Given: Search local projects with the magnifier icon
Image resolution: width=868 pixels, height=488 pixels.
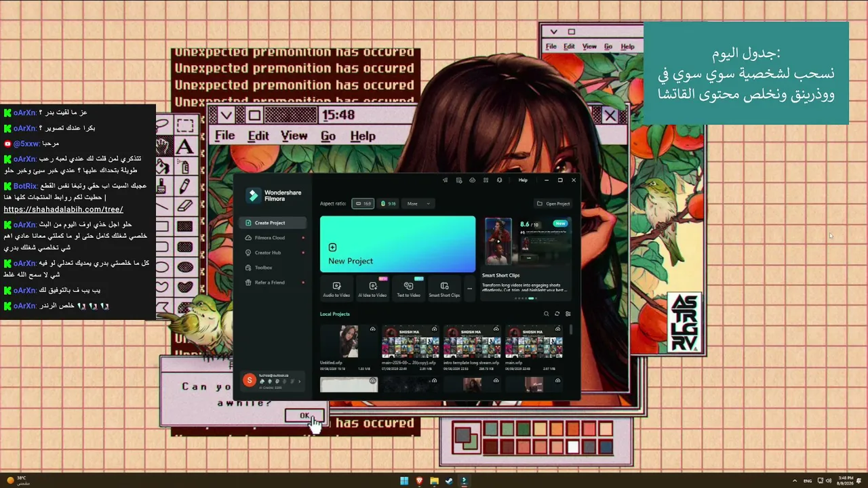Looking at the screenshot, I should click(x=546, y=314).
